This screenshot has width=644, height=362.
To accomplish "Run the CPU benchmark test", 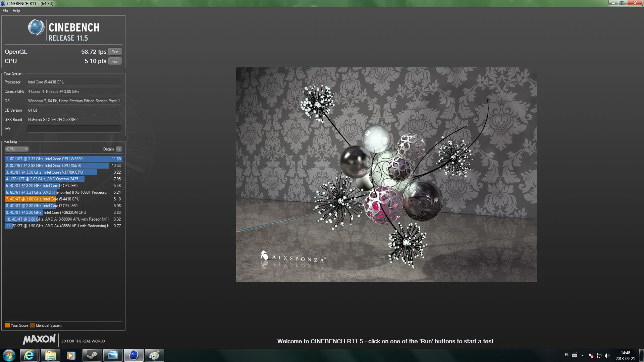I will (115, 61).
